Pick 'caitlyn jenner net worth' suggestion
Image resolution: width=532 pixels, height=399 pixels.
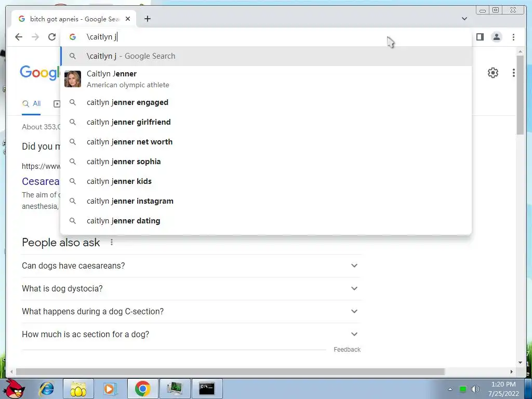point(266,142)
